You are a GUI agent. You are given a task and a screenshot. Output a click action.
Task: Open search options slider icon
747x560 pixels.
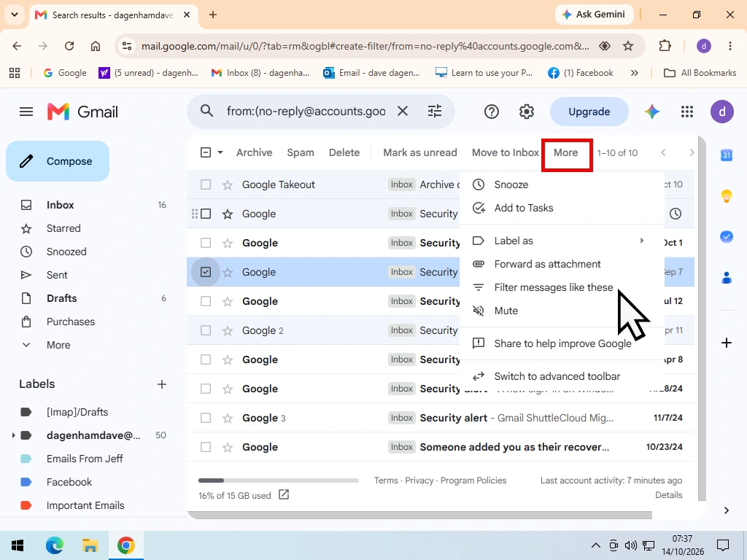point(435,111)
